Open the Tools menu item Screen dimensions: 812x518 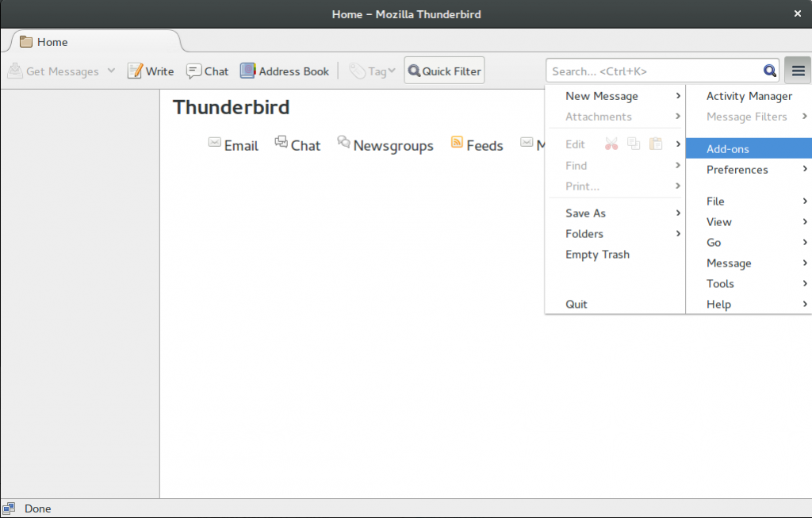(749, 283)
